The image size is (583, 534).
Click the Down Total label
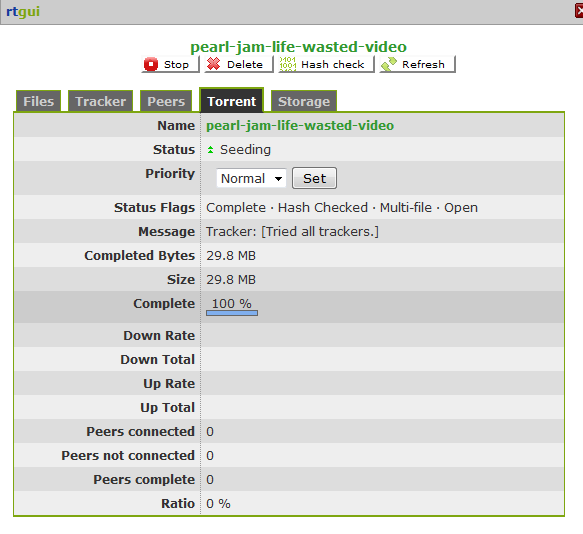click(x=157, y=360)
